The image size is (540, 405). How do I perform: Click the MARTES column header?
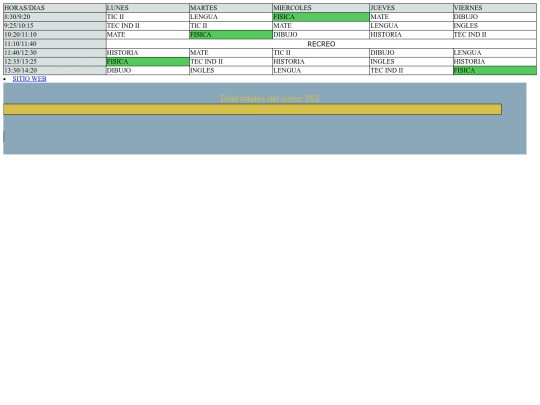[231, 8]
